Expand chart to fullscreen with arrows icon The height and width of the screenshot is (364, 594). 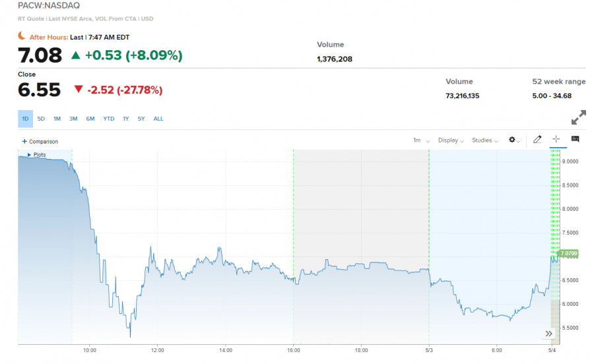coord(578,117)
